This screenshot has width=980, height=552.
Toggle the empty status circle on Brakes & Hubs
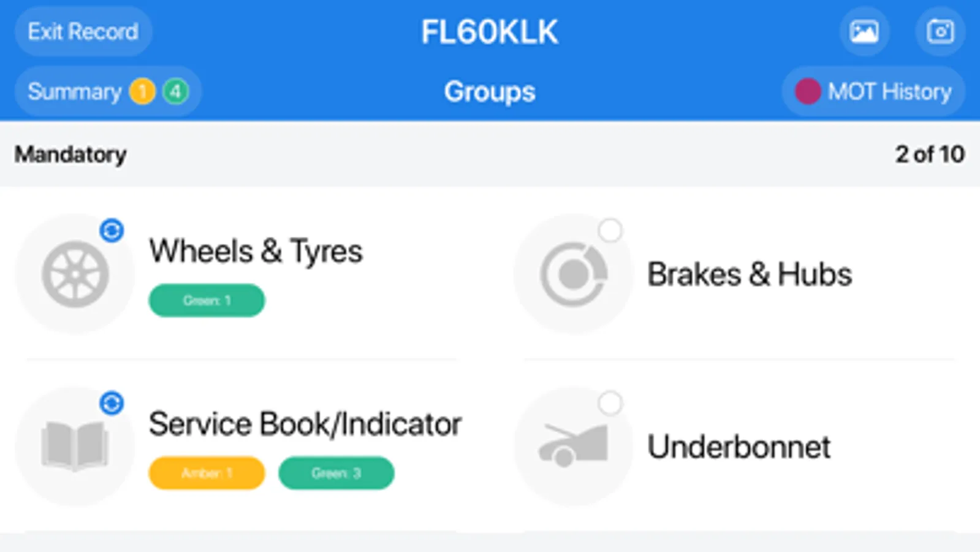(610, 231)
